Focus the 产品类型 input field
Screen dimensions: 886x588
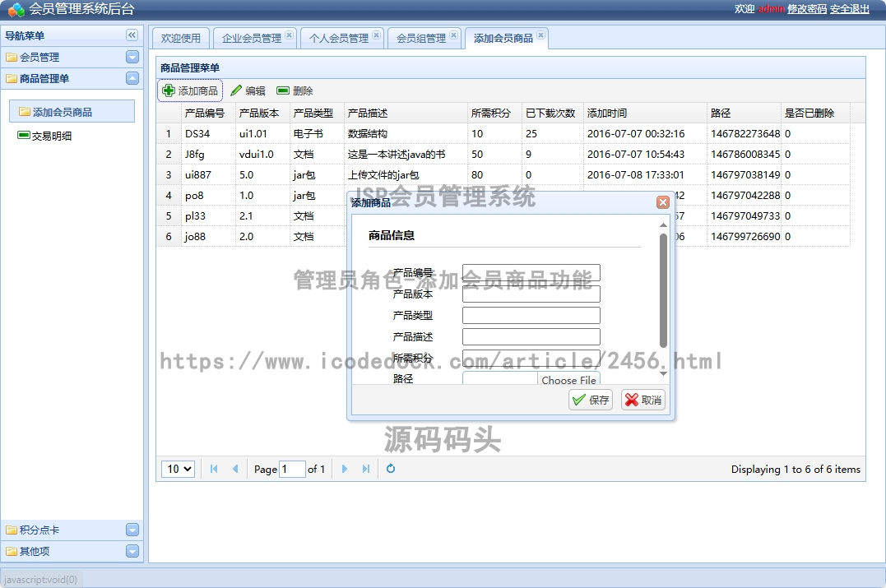point(531,315)
